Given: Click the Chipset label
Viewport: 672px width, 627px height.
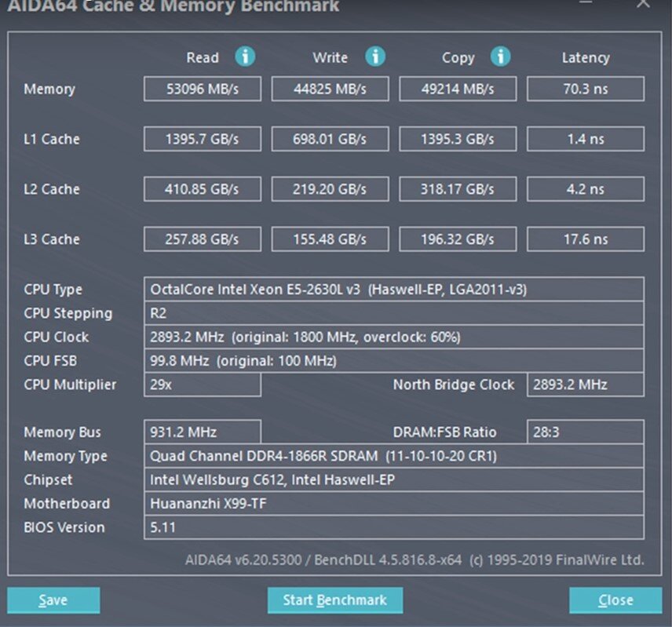Looking at the screenshot, I should 48,479.
